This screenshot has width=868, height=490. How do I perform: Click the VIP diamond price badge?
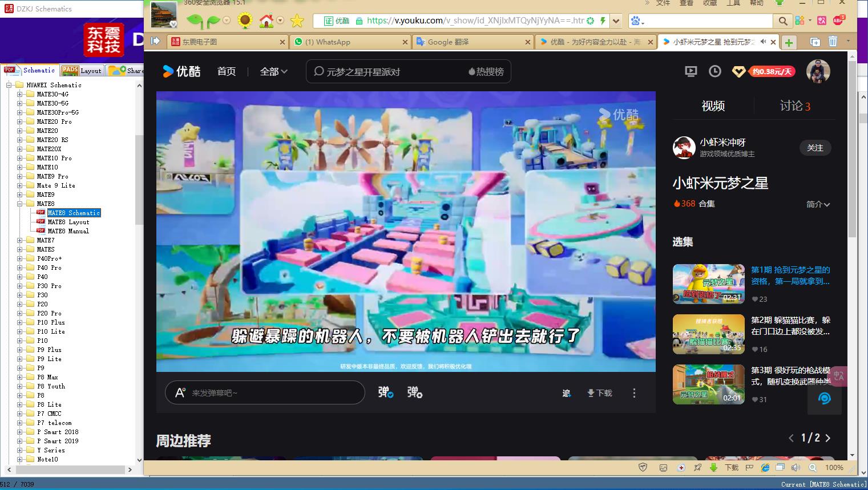[764, 71]
